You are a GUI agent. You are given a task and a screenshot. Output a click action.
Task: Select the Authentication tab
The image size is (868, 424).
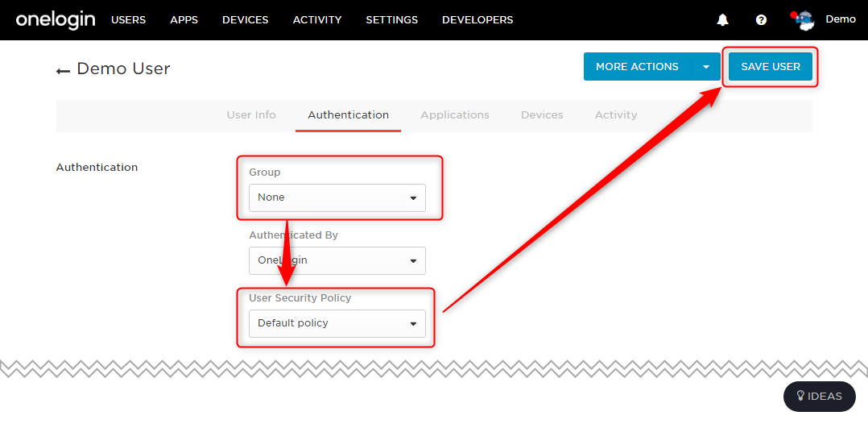click(x=348, y=115)
